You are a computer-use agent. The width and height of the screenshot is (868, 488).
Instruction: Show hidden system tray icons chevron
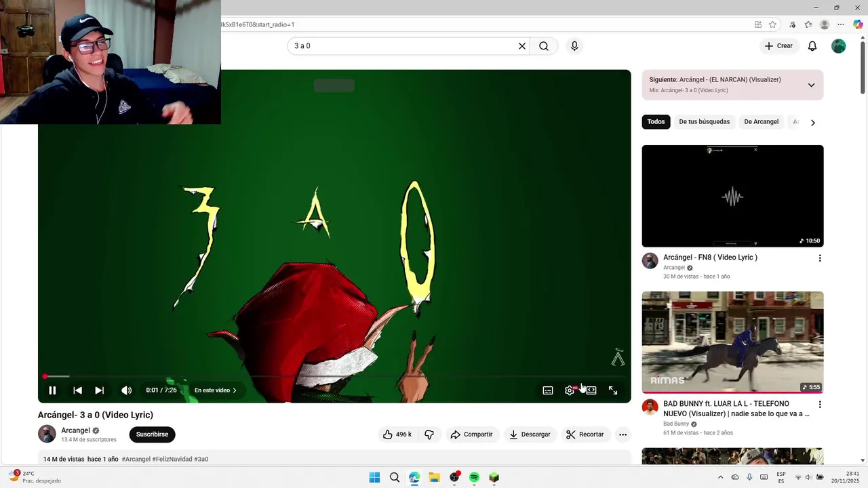coord(720,477)
